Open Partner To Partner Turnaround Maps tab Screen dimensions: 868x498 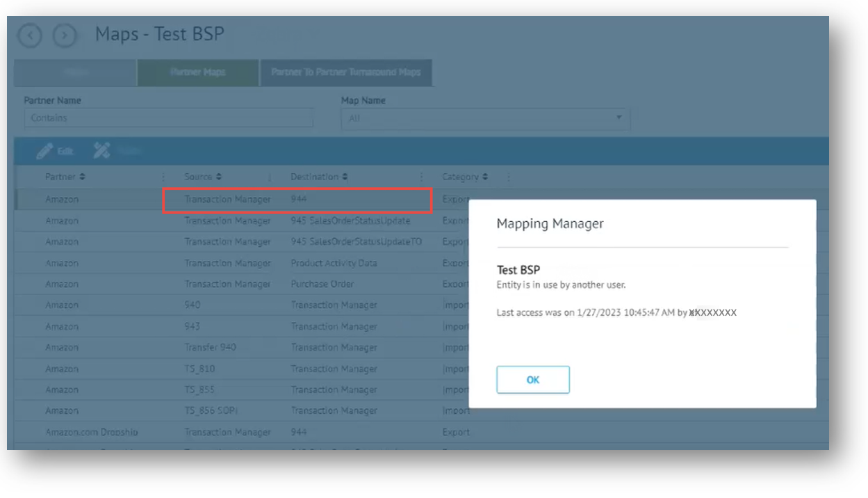click(345, 72)
